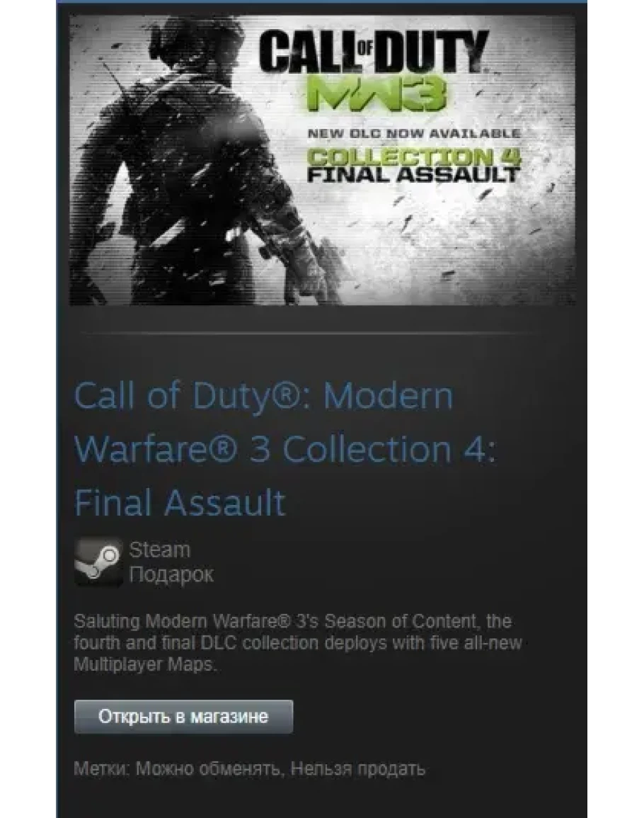Image resolution: width=644 pixels, height=818 pixels.
Task: Click the 'Final Assault' text in the banner
Action: pyautogui.click(x=413, y=175)
